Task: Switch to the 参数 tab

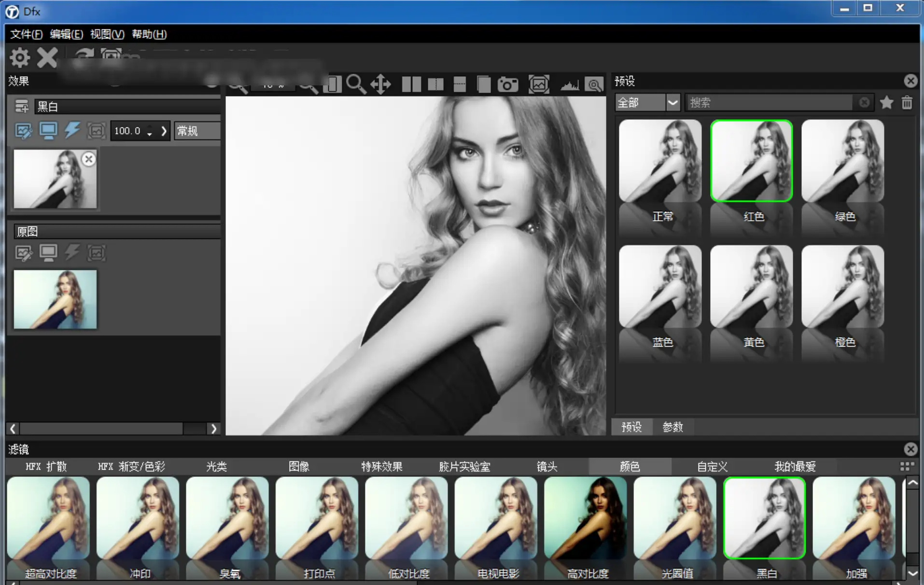Action: pyautogui.click(x=672, y=427)
